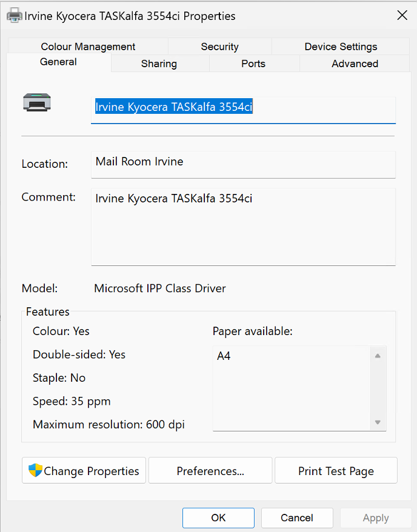
Task: Open printer Preferences
Action: point(210,470)
